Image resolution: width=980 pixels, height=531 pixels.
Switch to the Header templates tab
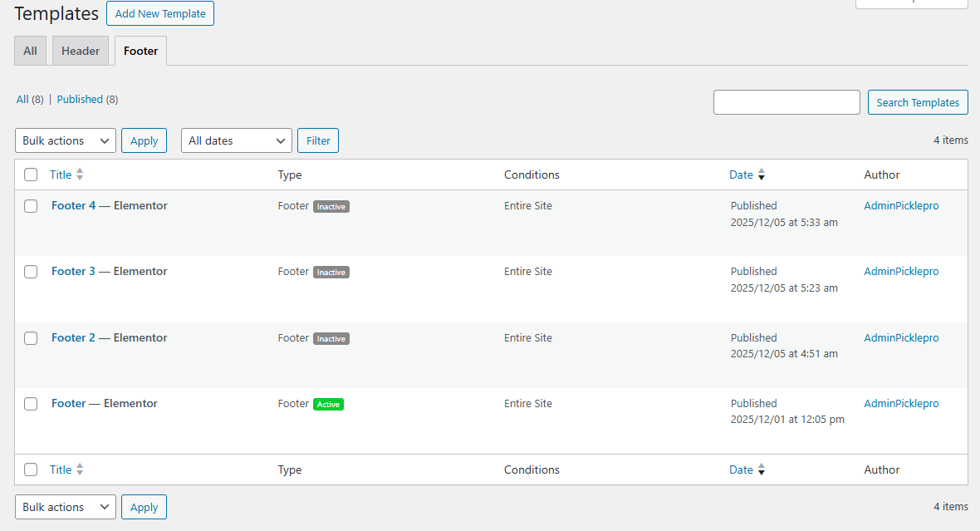[80, 51]
